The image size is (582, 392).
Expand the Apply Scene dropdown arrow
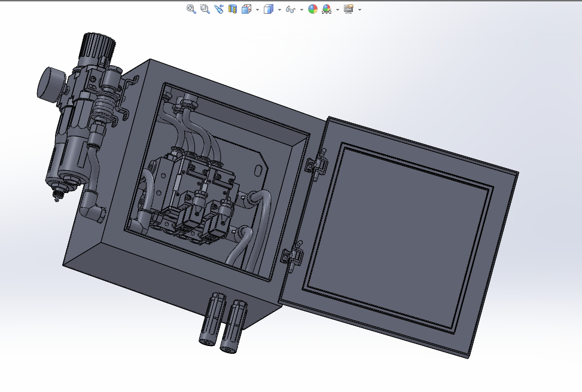337,10
